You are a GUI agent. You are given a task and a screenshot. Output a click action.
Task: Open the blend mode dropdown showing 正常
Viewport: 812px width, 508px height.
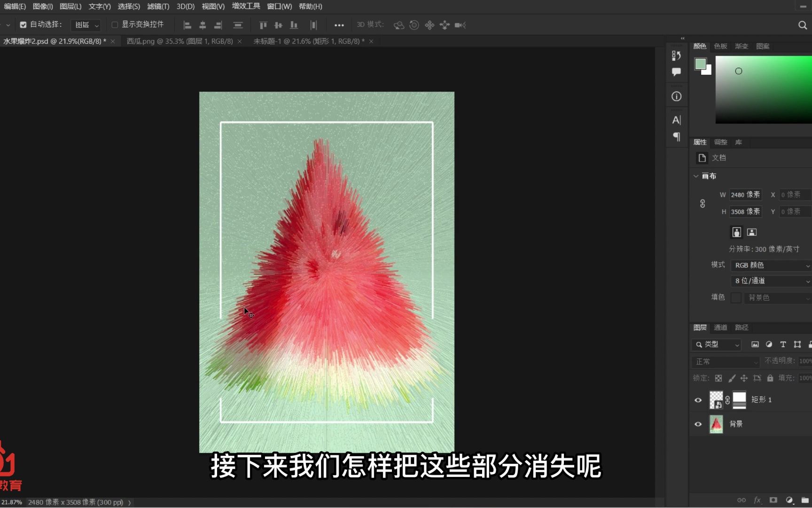725,362
